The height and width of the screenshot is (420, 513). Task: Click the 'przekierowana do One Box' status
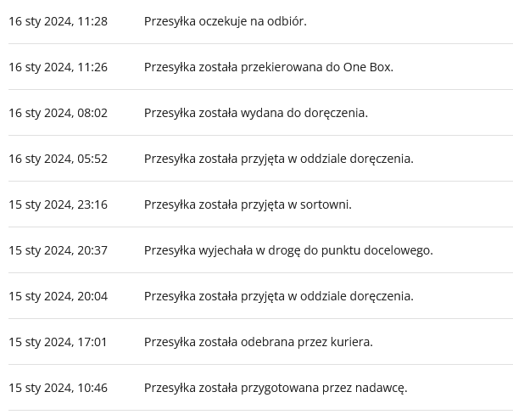pos(268,67)
